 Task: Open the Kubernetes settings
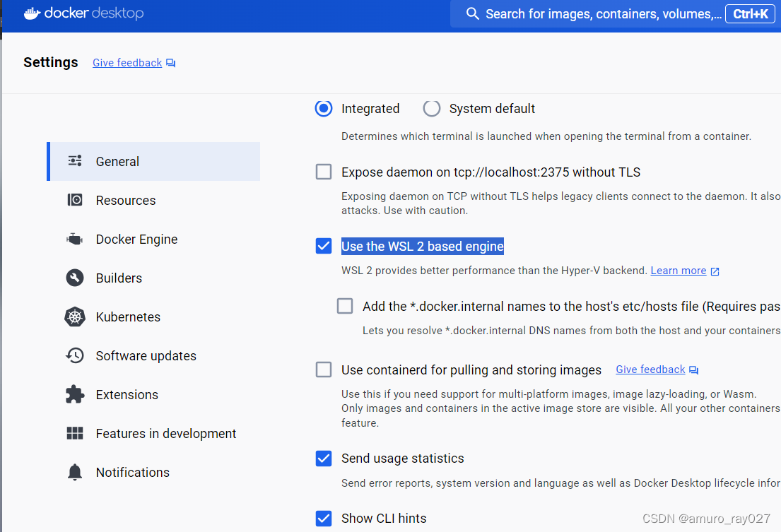tap(153, 317)
